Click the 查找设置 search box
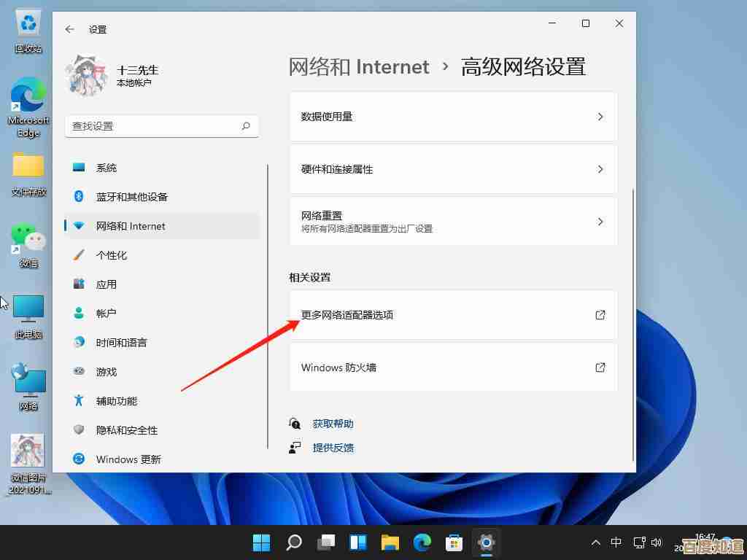The height and width of the screenshot is (560, 747). point(162,125)
